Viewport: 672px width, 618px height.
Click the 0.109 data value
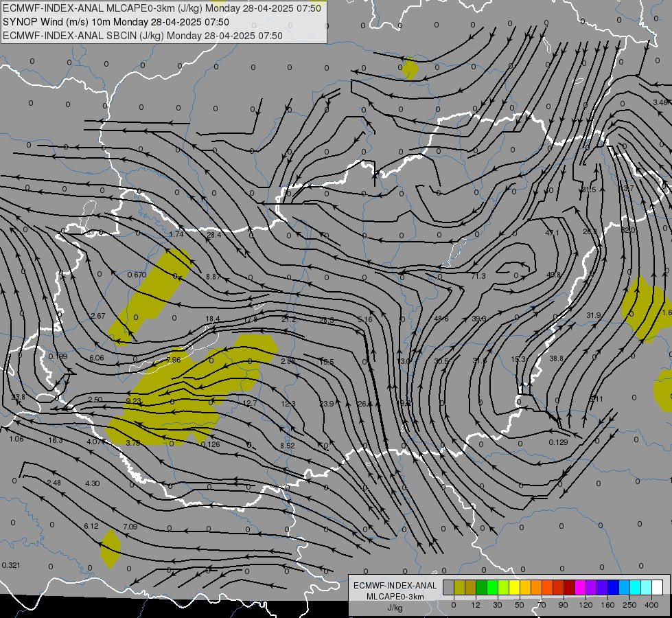click(58, 356)
